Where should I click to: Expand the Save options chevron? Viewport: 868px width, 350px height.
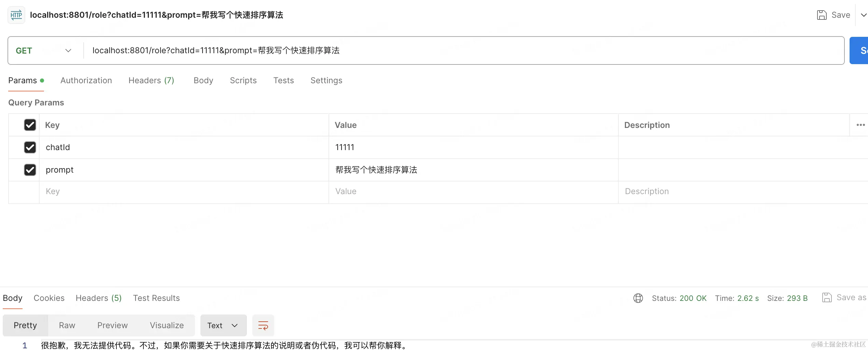pyautogui.click(x=863, y=15)
